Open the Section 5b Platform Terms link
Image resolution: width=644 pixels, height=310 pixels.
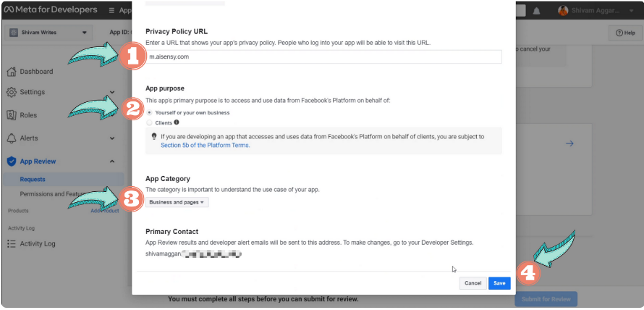tap(205, 146)
